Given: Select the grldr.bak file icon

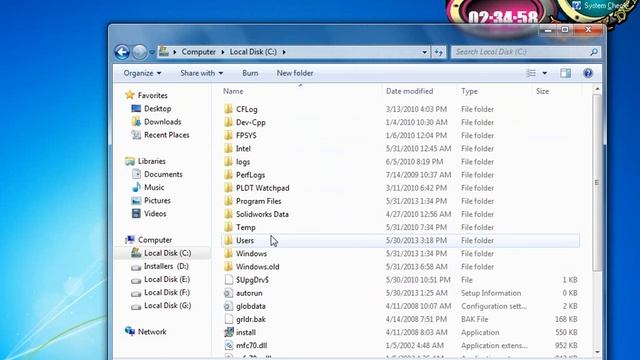Looking at the screenshot, I should tap(229, 319).
